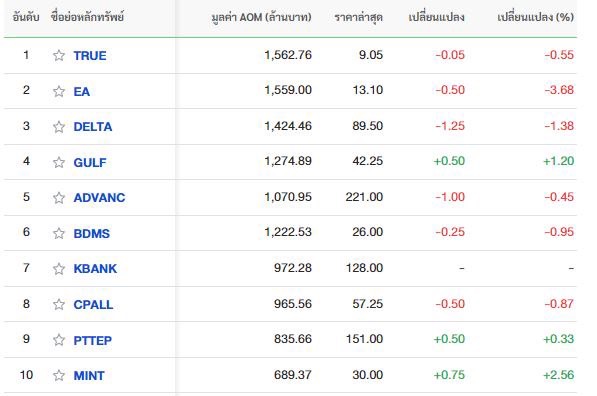Add MINT to watchlist star
This screenshot has width=597, height=396.
tap(59, 375)
